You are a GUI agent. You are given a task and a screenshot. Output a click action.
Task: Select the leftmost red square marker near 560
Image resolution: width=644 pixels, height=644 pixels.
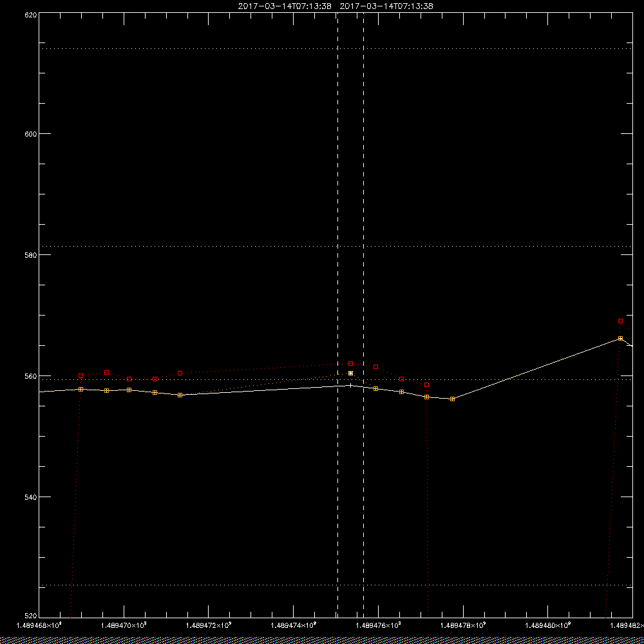pyautogui.click(x=81, y=376)
